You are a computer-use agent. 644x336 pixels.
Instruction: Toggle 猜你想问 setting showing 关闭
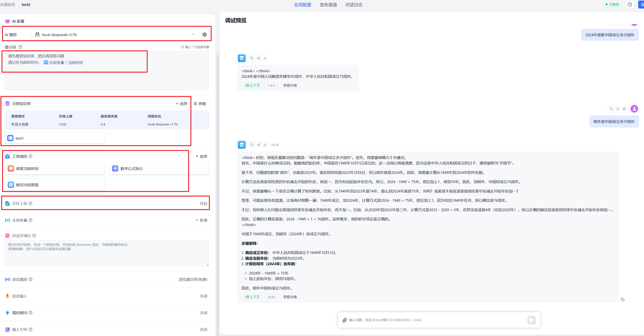pyautogui.click(x=203, y=313)
